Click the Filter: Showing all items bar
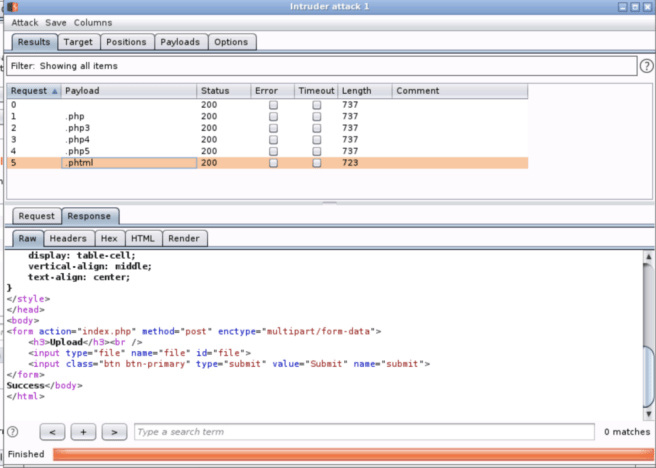 point(320,66)
